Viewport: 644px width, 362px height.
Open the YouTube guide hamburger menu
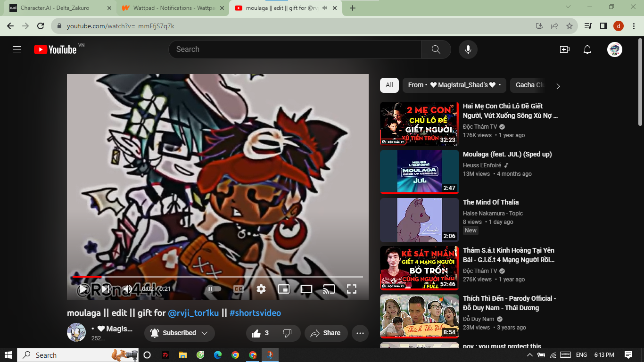[17, 49]
